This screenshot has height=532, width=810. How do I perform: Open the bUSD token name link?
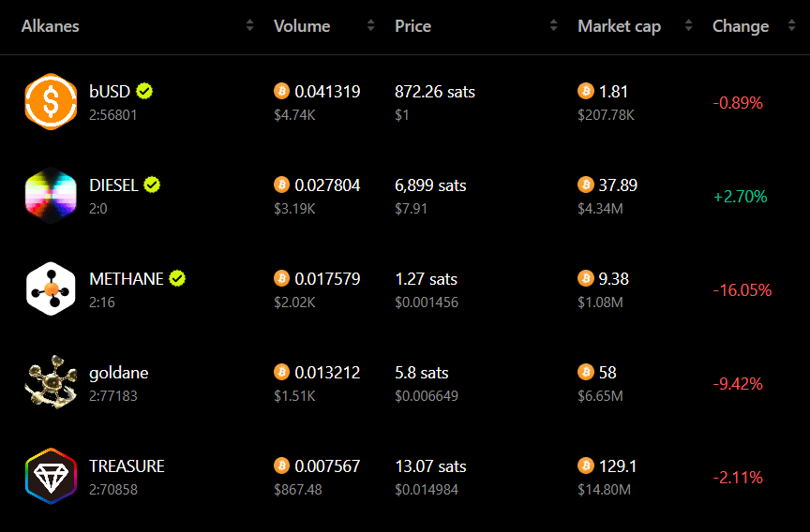pyautogui.click(x=110, y=92)
